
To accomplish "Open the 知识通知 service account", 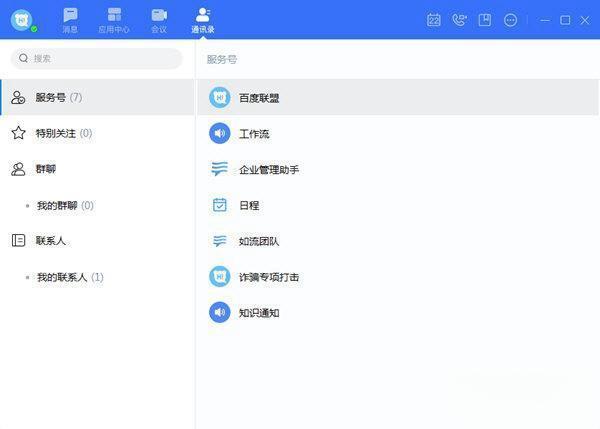I will (x=398, y=313).
